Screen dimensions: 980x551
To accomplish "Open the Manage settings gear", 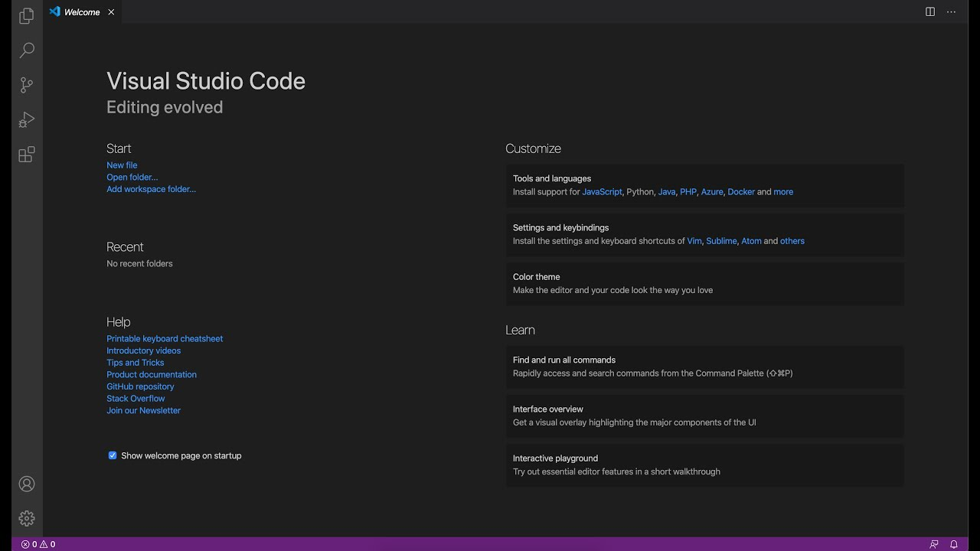I will [x=27, y=518].
